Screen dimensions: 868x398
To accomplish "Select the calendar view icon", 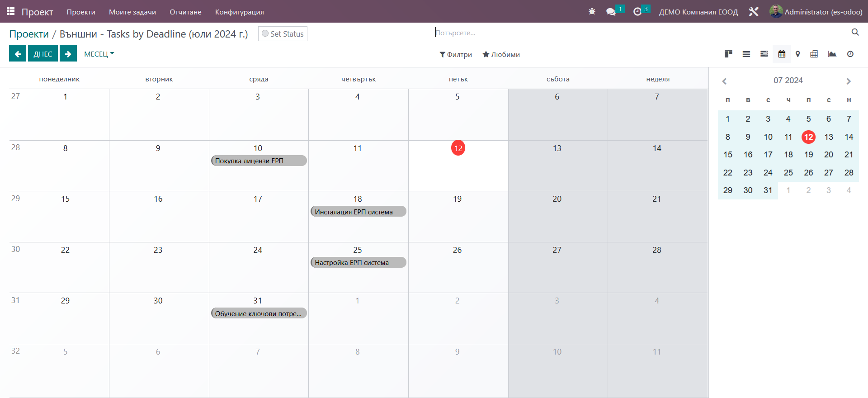I will coord(782,54).
